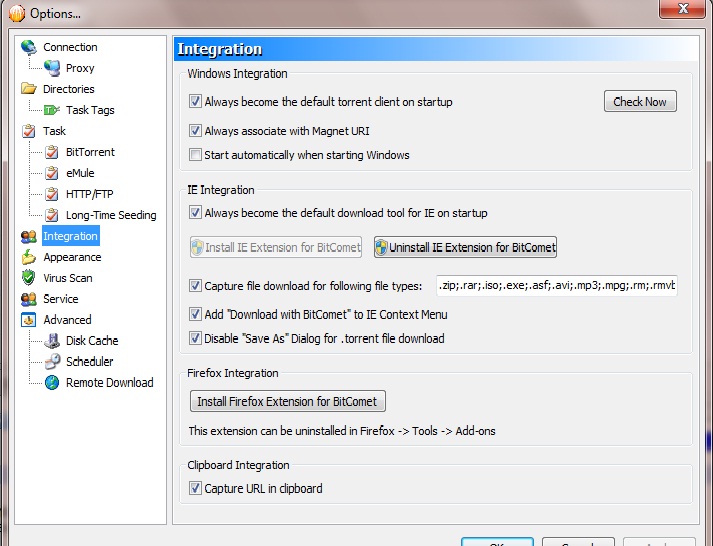
Task: Click in the captured file types field
Action: tap(557, 286)
